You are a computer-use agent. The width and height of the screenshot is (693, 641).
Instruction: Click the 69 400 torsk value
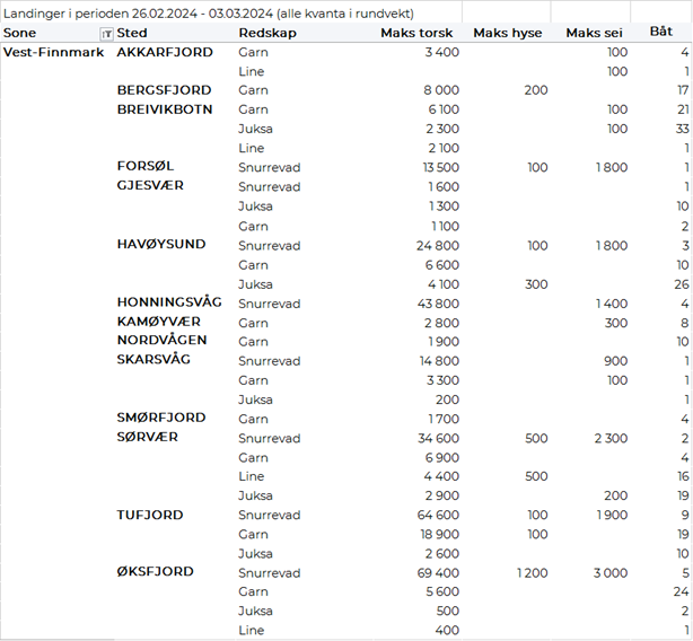[438, 573]
